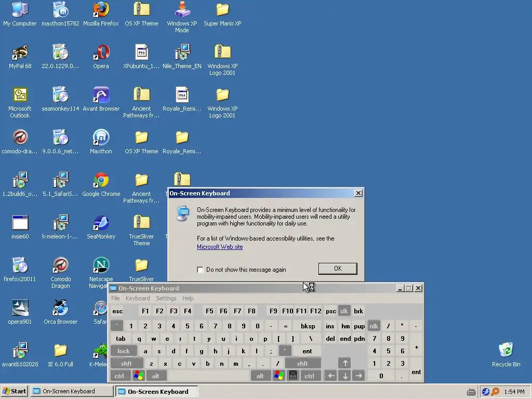Click the active On-Screen Keyboard taskbar button

[x=157, y=391]
